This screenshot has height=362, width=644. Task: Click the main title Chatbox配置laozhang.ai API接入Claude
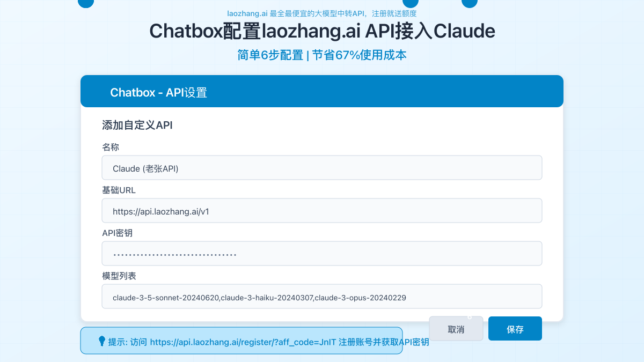tap(322, 31)
